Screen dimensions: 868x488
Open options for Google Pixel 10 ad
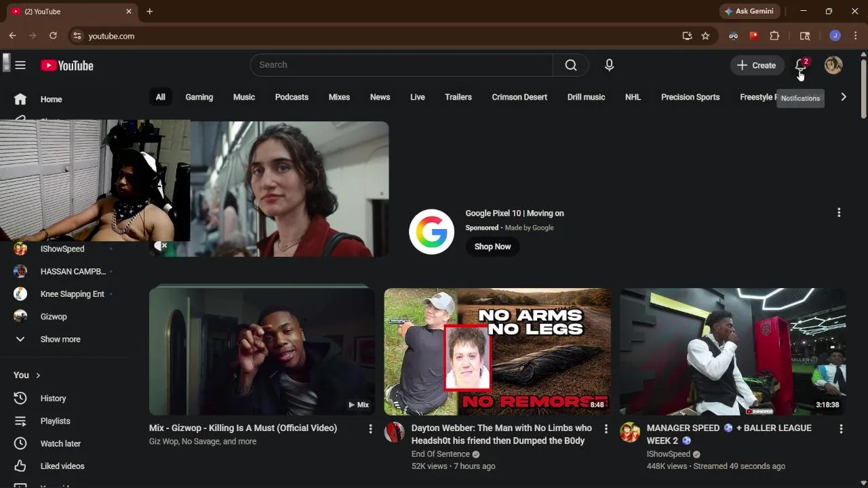[839, 213]
